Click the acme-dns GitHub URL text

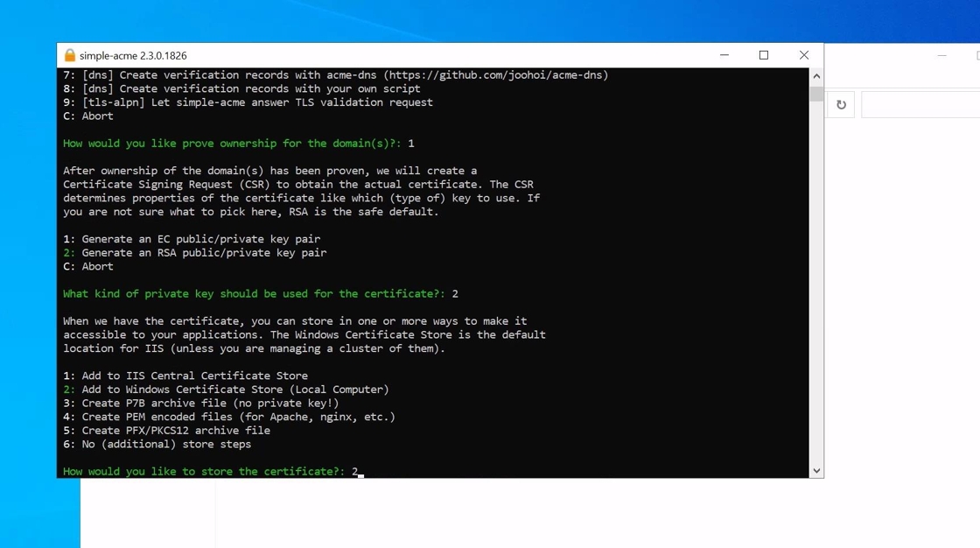tap(495, 75)
